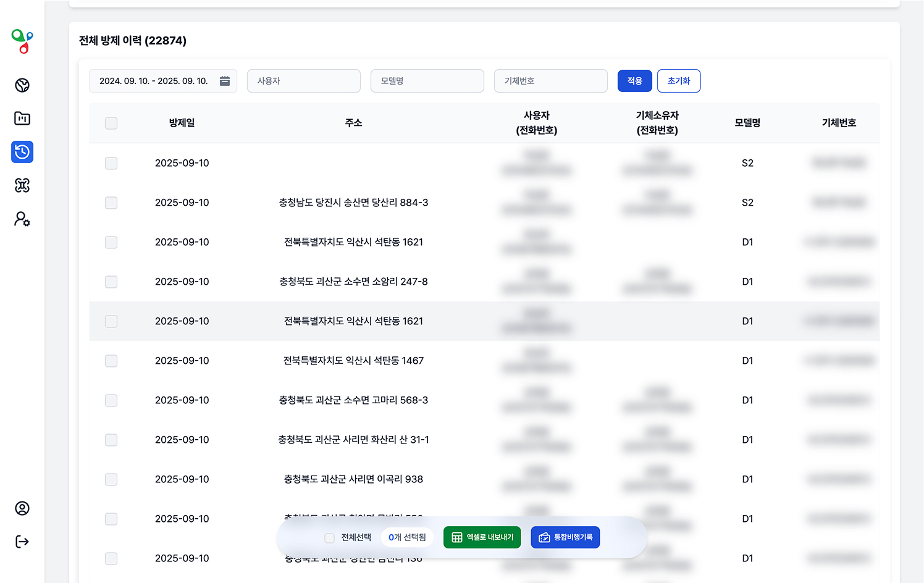Image resolution: width=924 pixels, height=583 pixels.
Task: Open the drone icon in the sidebar
Action: coord(22,185)
